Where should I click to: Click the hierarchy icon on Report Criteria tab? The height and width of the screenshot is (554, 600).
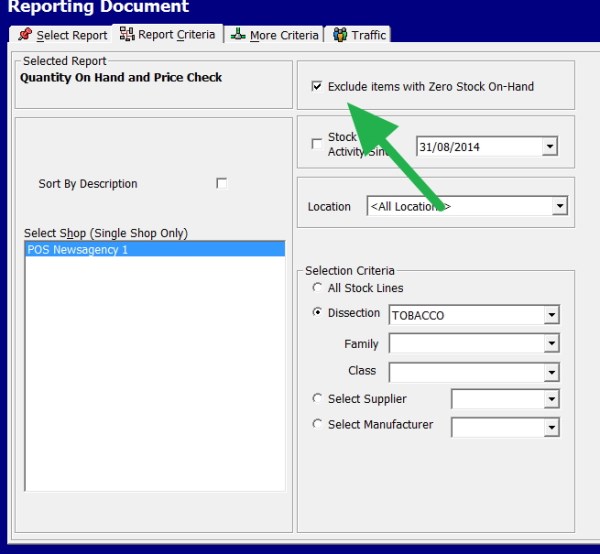pos(127,34)
